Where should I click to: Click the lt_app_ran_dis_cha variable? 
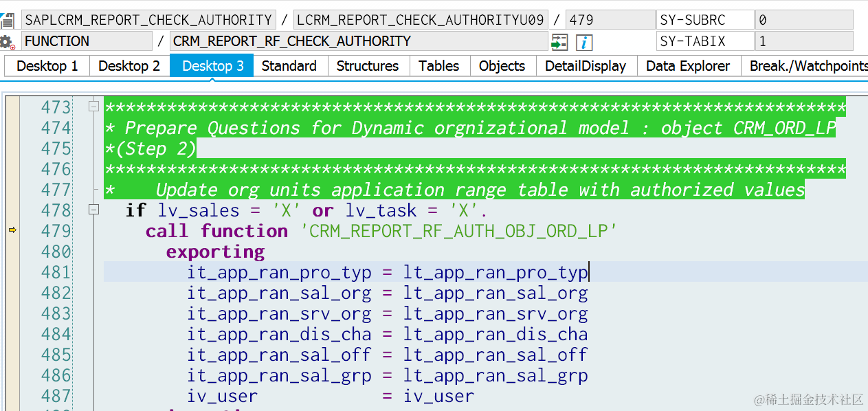(x=496, y=334)
